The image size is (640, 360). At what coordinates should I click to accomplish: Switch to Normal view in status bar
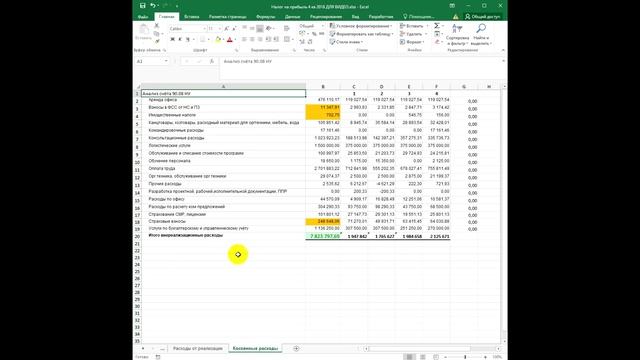(x=409, y=357)
